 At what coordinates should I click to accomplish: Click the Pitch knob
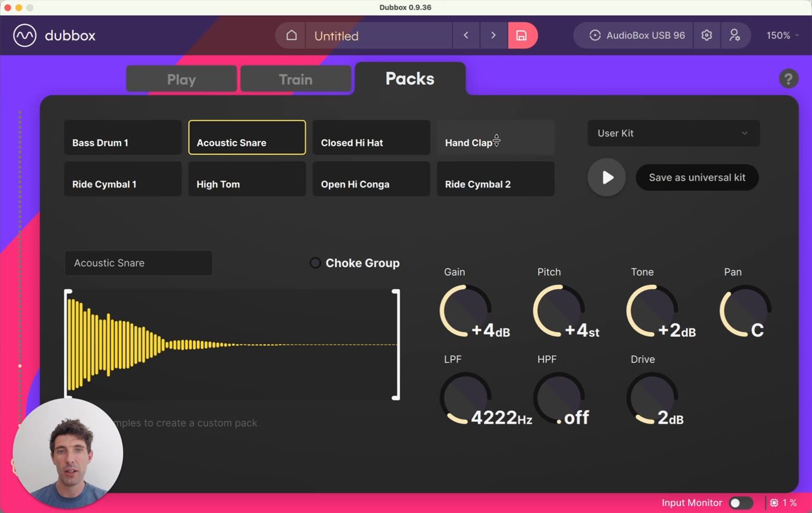(559, 310)
